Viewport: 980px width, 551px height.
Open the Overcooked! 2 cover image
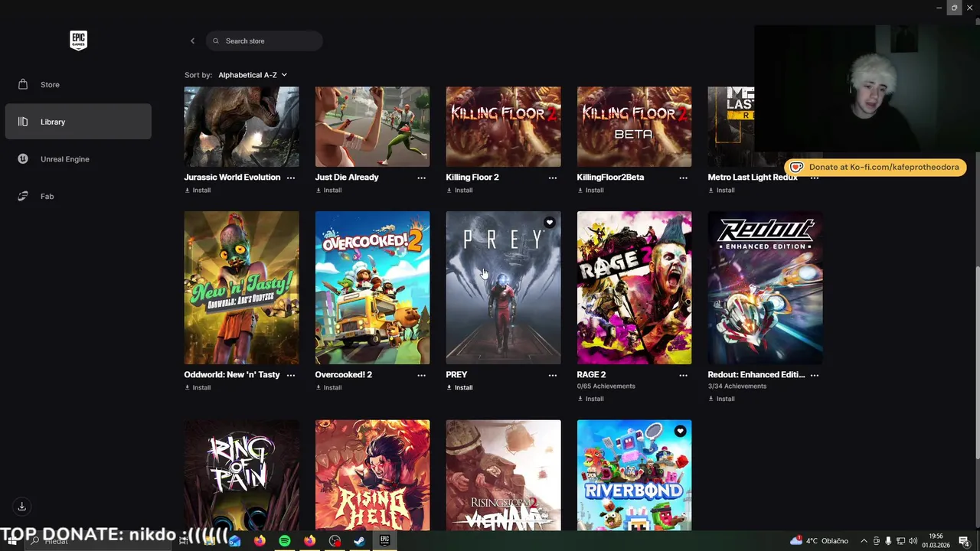point(372,288)
